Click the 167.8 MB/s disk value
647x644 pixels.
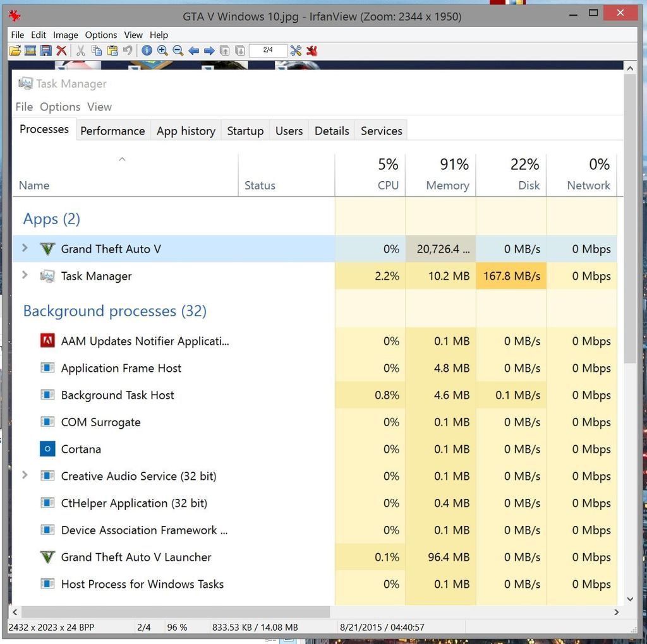(512, 275)
